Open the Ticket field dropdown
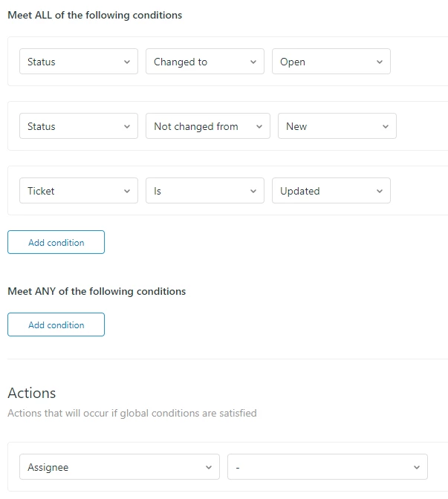 [78, 191]
